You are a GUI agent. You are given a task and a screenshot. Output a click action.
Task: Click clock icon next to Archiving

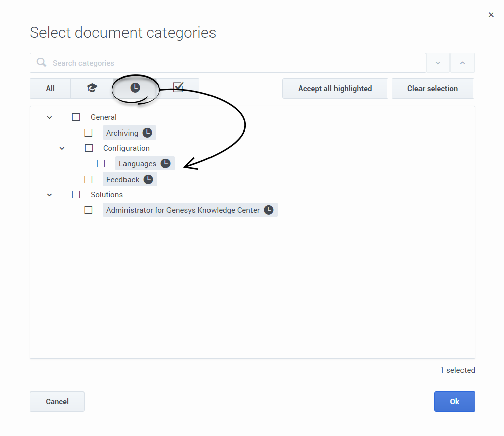(x=147, y=133)
